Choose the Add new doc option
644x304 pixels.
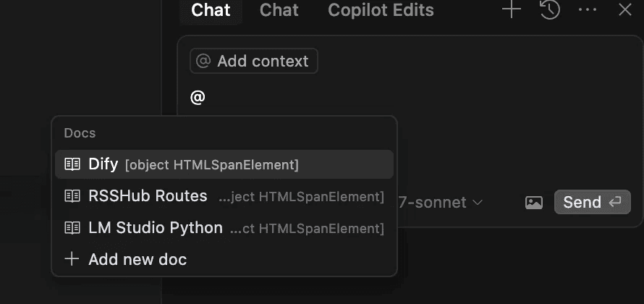[x=137, y=259]
